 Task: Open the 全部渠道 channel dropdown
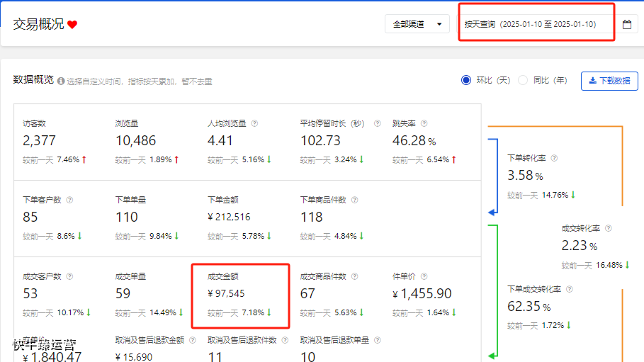pos(417,24)
